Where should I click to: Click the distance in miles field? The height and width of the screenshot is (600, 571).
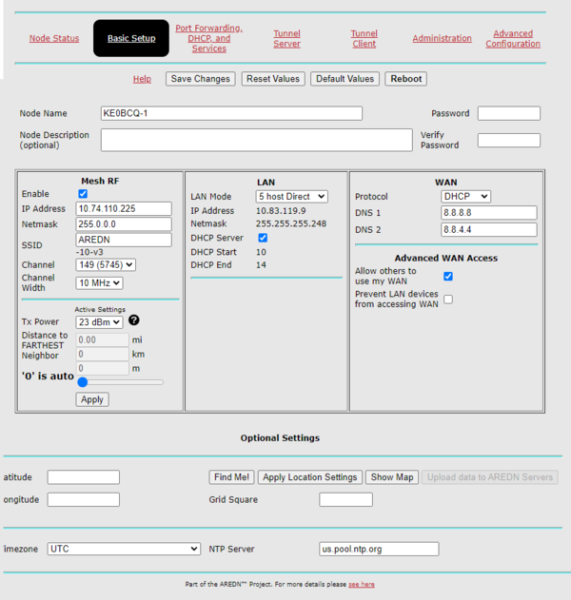102,340
